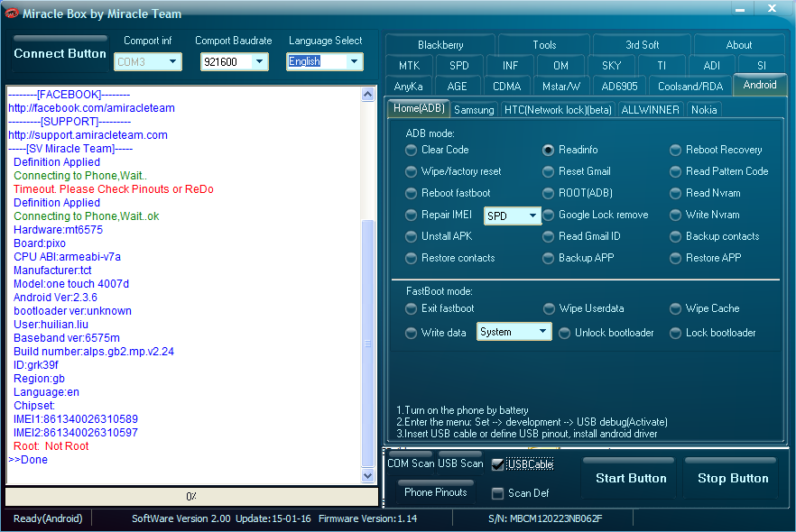Select Wipe Cache radio button
The height and width of the screenshot is (532, 796).
tap(675, 309)
